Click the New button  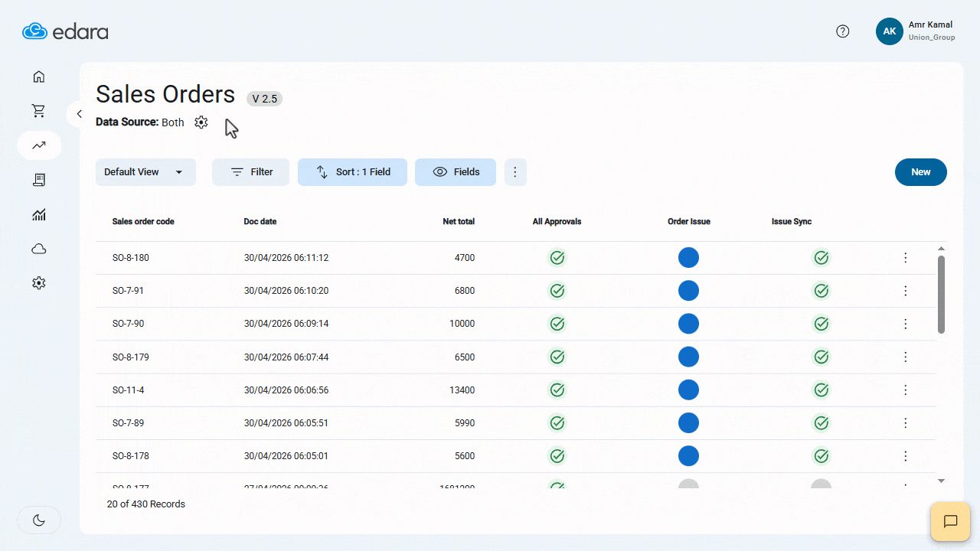[920, 172]
